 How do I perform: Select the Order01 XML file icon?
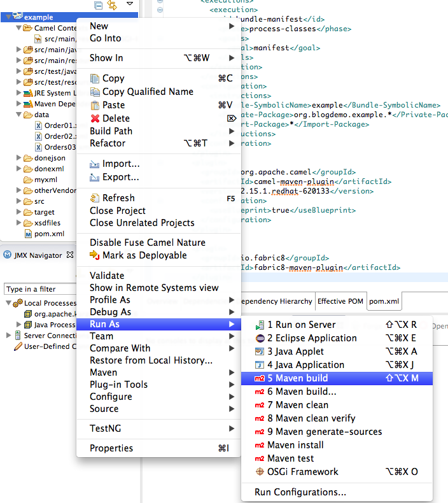pos(38,125)
